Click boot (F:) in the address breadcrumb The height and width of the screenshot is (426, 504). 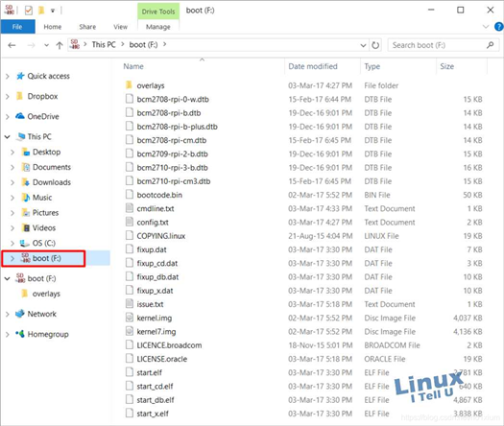pos(143,45)
